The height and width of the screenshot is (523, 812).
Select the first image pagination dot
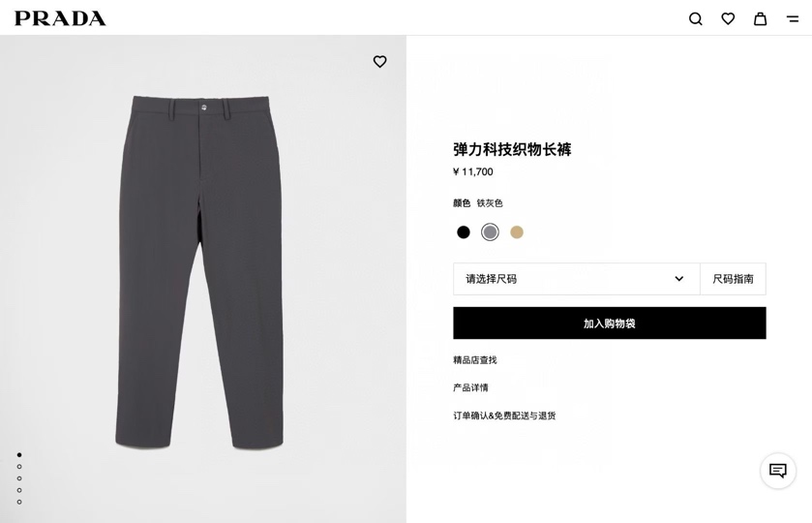19,454
